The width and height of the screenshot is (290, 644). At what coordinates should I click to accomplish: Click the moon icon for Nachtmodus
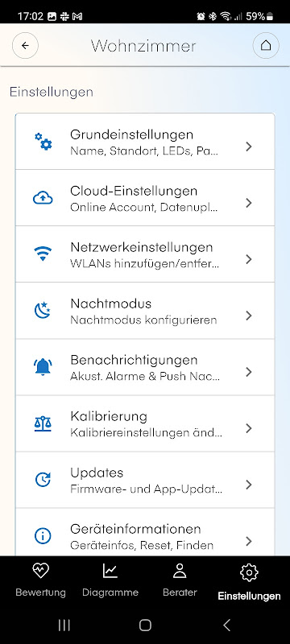tap(43, 311)
